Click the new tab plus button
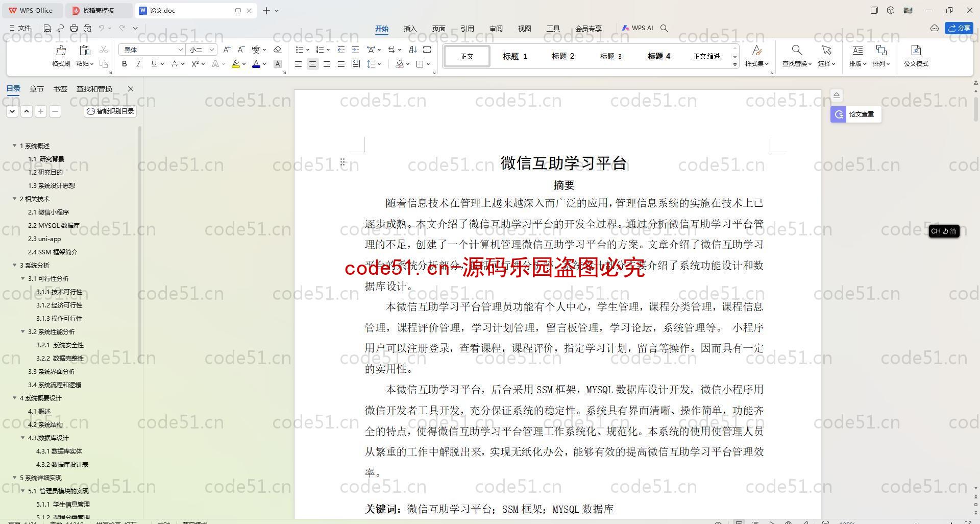980x524 pixels. pyautogui.click(x=266, y=10)
